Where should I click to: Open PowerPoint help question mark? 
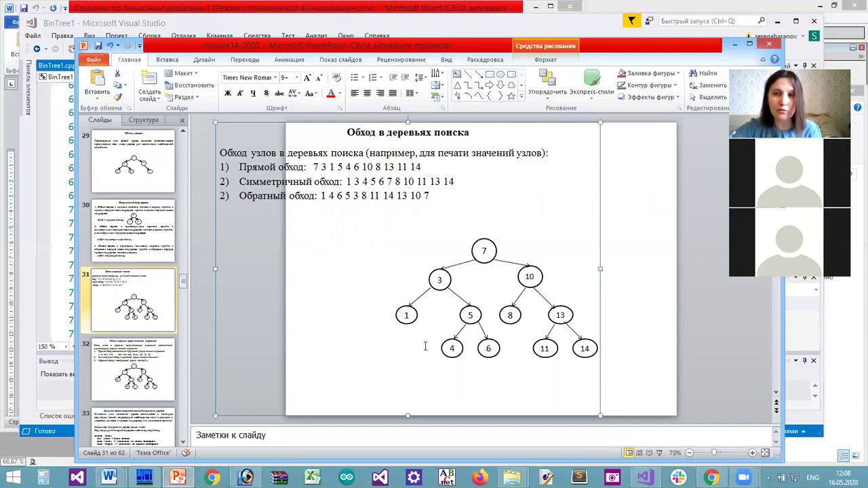pos(775,60)
